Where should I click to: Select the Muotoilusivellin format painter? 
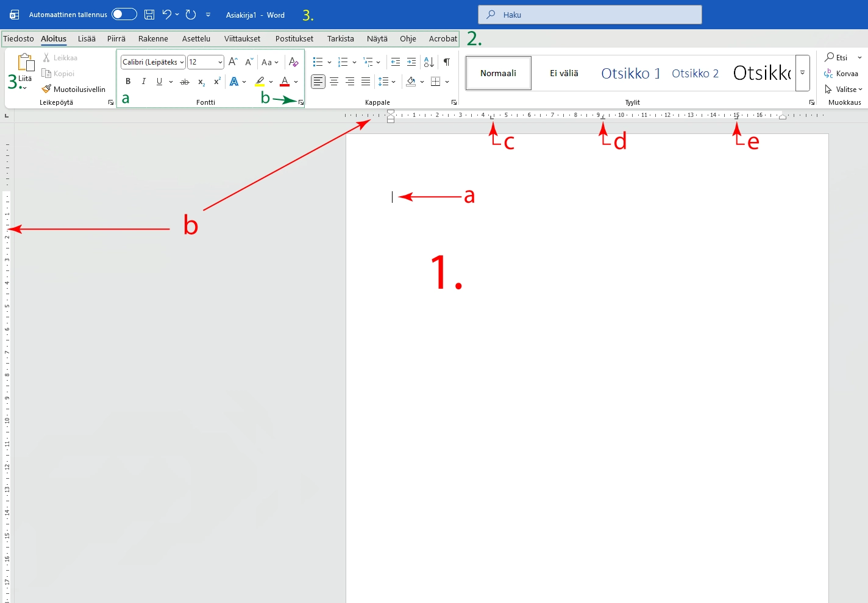pyautogui.click(x=74, y=89)
